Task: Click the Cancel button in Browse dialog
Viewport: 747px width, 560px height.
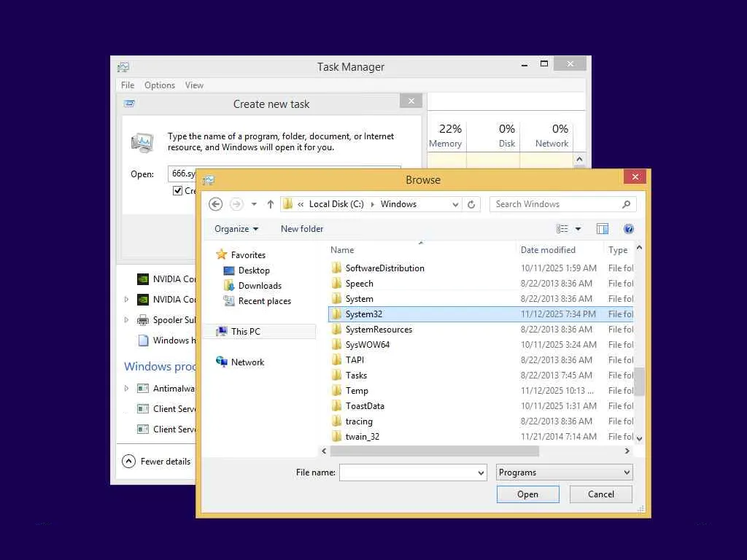Action: pos(601,494)
